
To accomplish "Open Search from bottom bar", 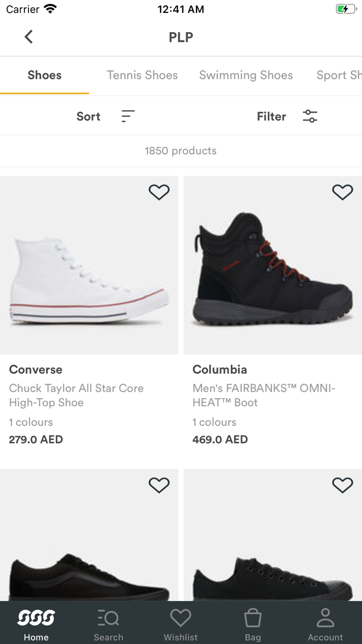I will [108, 623].
